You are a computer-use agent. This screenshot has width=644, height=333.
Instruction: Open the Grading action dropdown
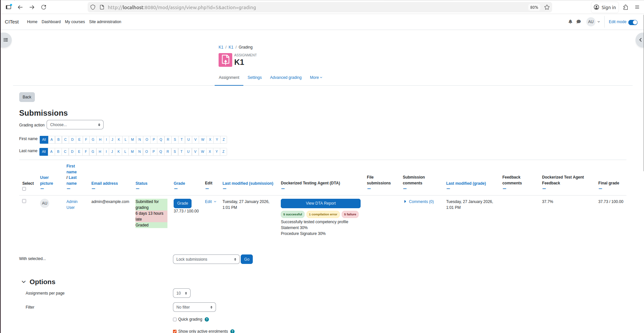[x=75, y=125]
